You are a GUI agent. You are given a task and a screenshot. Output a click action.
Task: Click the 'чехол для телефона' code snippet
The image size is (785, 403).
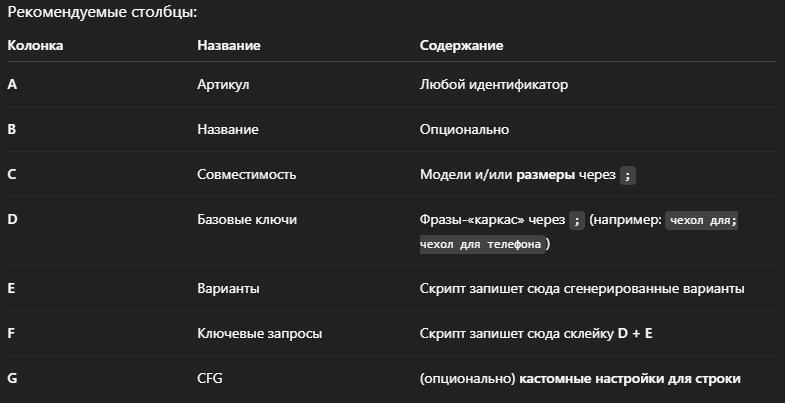point(482,244)
